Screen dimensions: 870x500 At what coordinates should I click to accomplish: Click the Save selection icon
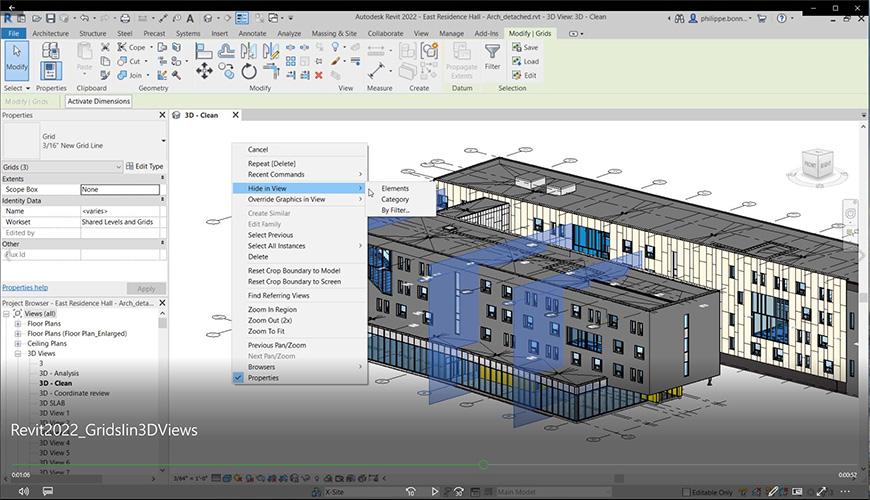point(517,48)
